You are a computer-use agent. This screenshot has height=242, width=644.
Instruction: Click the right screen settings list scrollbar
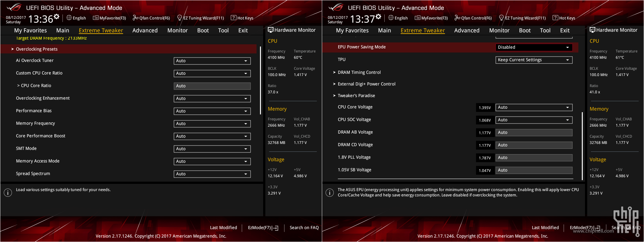[582, 146]
